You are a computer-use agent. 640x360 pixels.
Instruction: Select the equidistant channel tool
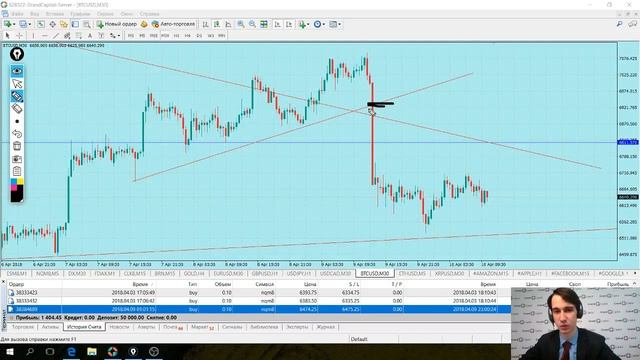(x=67, y=36)
